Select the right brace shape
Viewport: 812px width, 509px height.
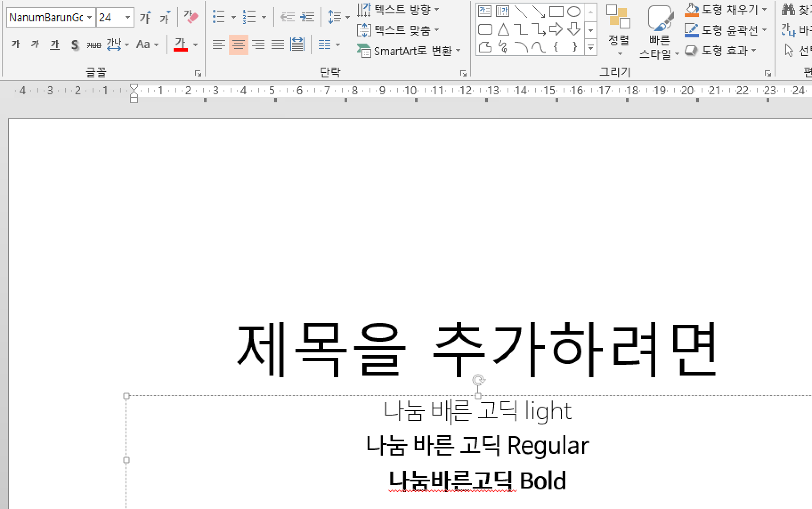575,47
